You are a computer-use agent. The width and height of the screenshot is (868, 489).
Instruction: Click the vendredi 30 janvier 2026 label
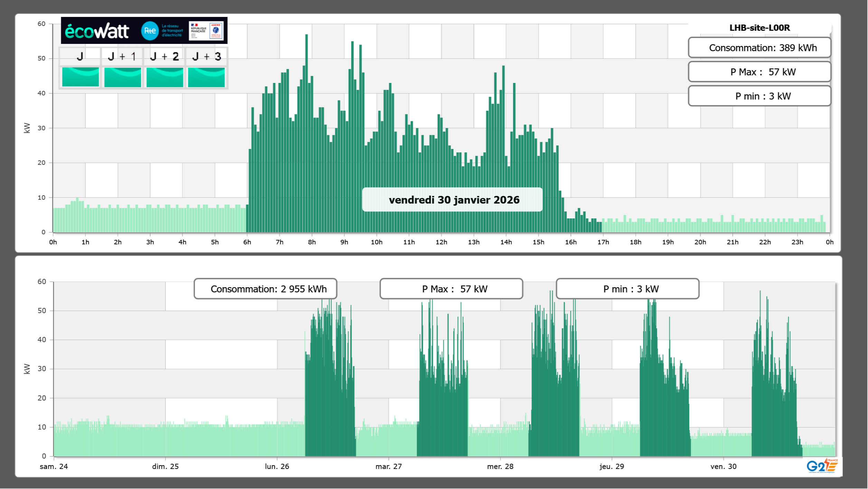(x=452, y=200)
